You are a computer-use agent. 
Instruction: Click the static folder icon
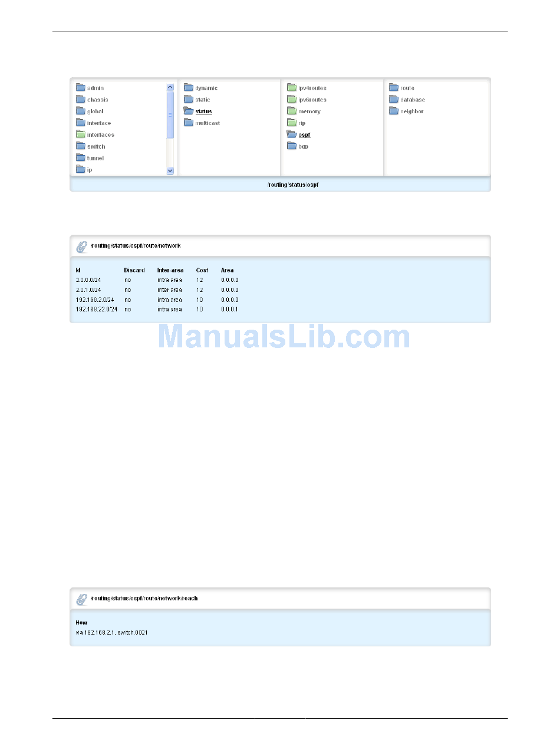[189, 100]
